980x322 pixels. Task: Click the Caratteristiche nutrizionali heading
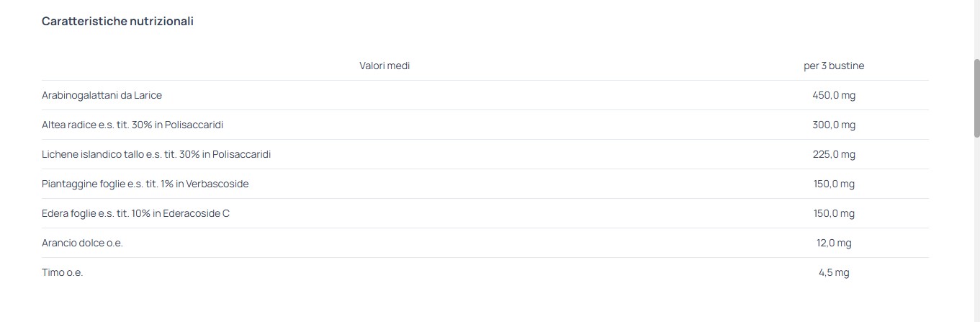point(117,22)
